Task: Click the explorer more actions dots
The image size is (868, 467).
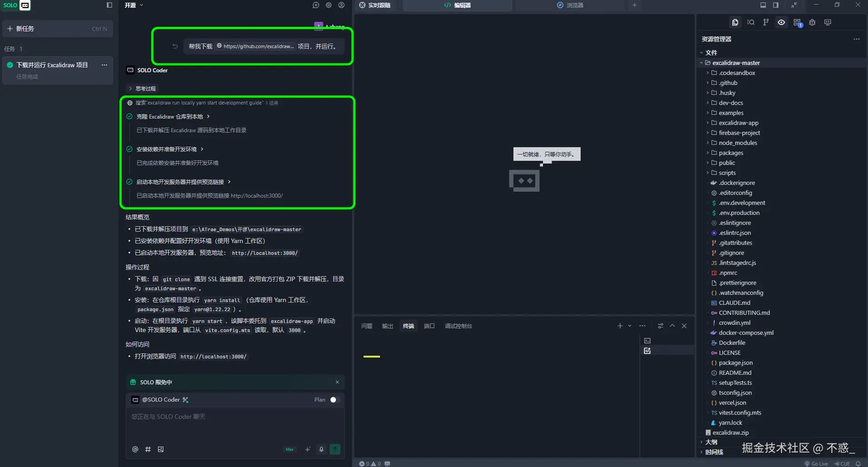Action: (857, 39)
